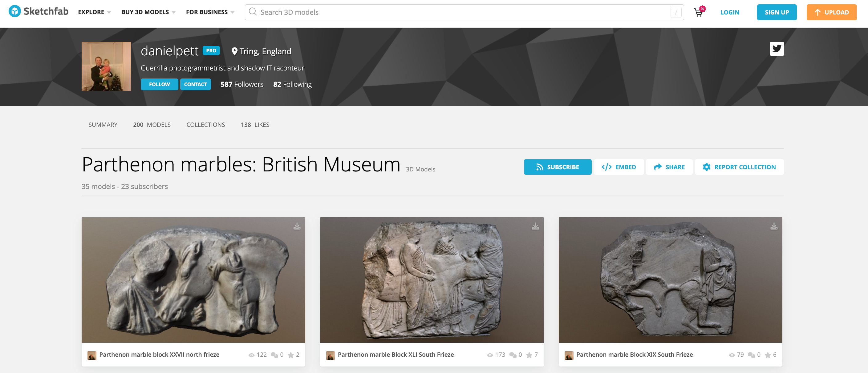Open the shopping cart icon

pos(699,12)
